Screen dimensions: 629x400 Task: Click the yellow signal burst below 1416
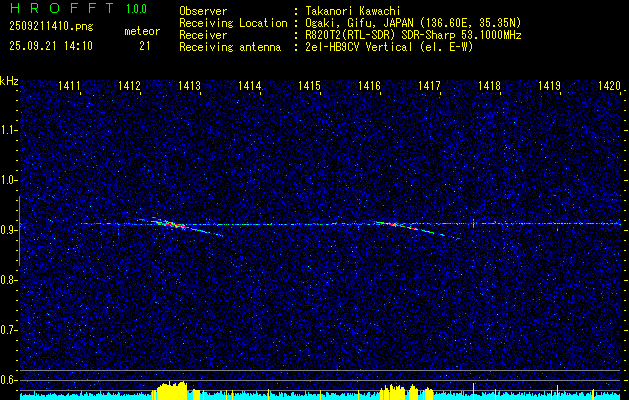406,392
